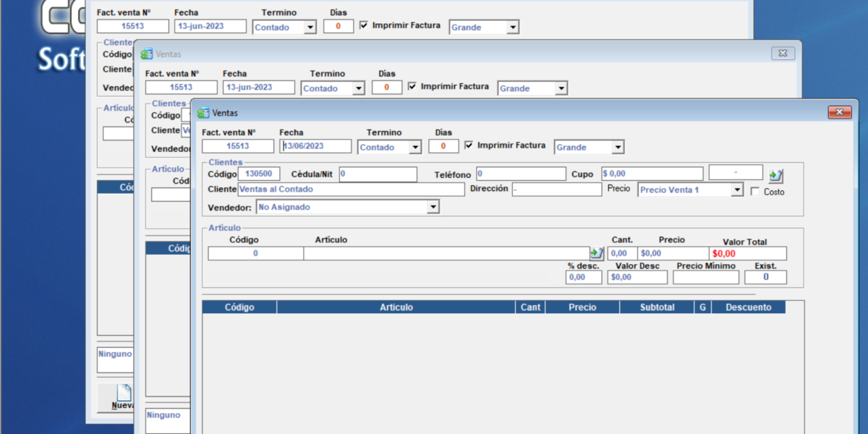868x434 pixels.
Task: Enable the Costo checkbox
Action: (x=755, y=192)
